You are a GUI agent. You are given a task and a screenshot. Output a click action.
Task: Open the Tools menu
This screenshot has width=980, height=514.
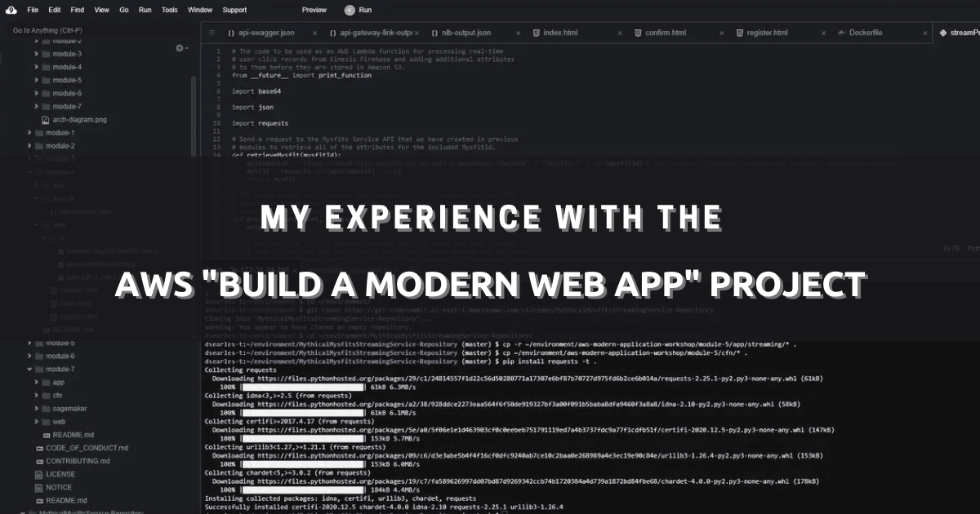(168, 10)
